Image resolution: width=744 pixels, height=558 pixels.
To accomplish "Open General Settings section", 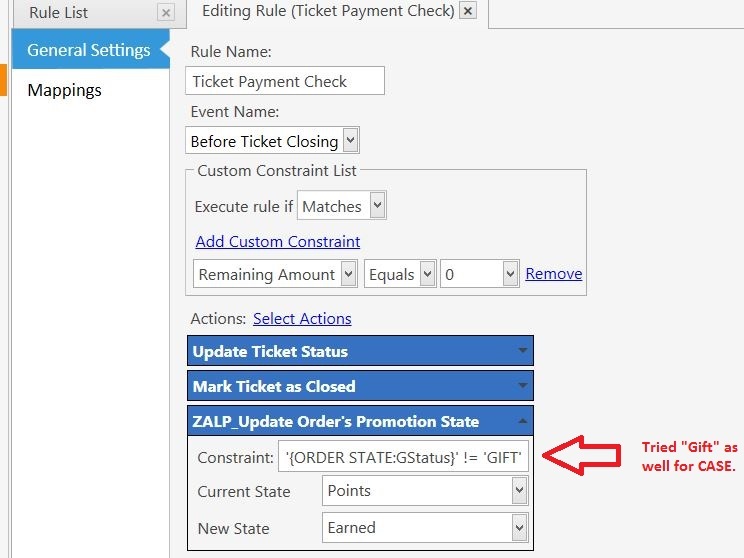I will click(88, 50).
